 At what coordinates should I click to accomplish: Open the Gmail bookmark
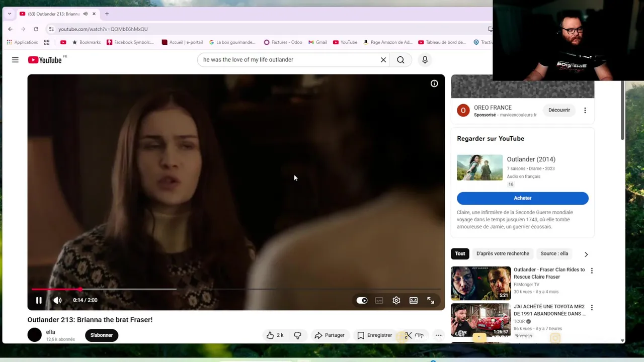(317, 42)
